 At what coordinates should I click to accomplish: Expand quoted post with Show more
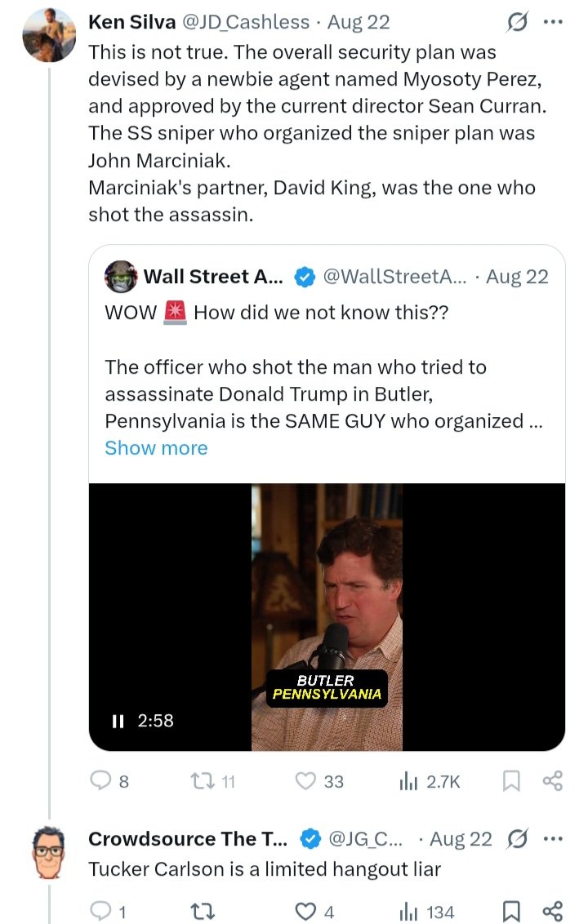point(156,448)
